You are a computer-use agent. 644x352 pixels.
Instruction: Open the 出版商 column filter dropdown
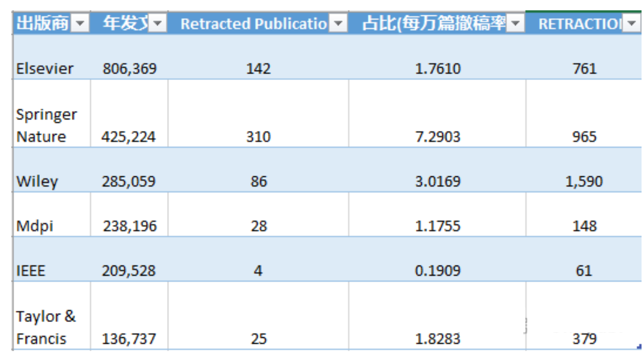click(79, 23)
